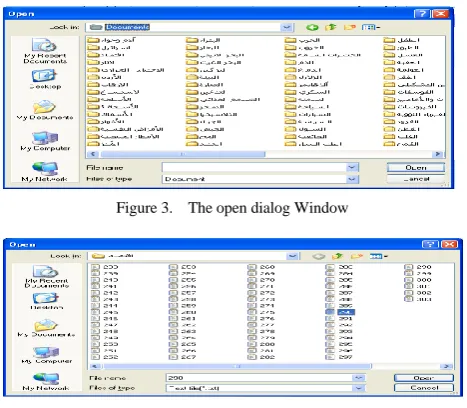The height and width of the screenshot is (408, 467).
Task: Go up one level in lower Open dialog
Action: click(x=337, y=256)
